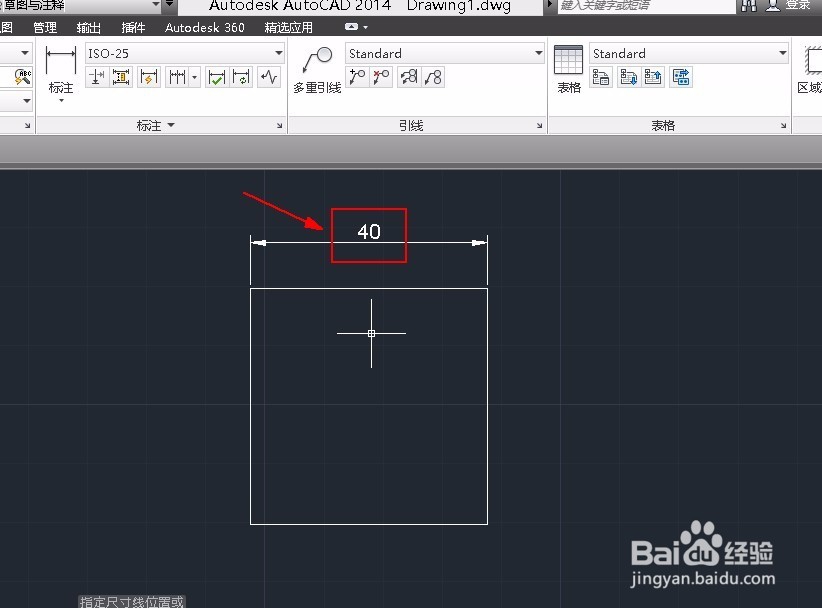The width and height of the screenshot is (822, 608).
Task: Click the quick dimension lightning icon
Action: click(x=148, y=78)
